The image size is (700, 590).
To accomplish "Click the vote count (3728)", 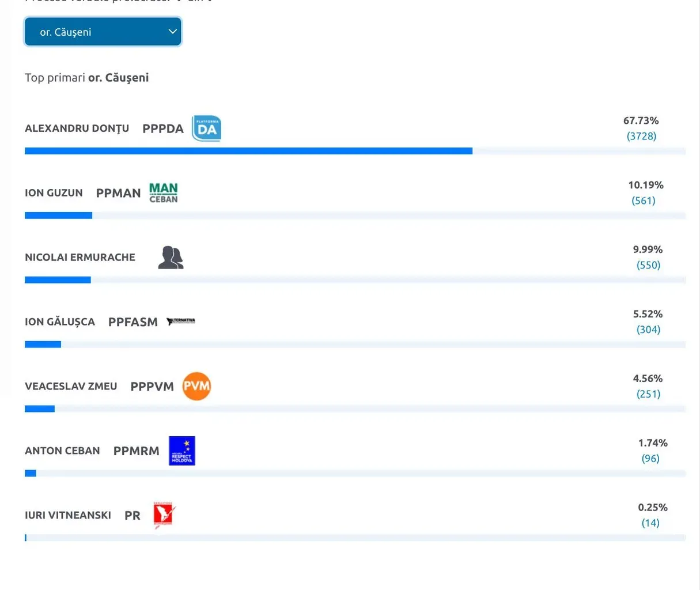I will tap(642, 136).
